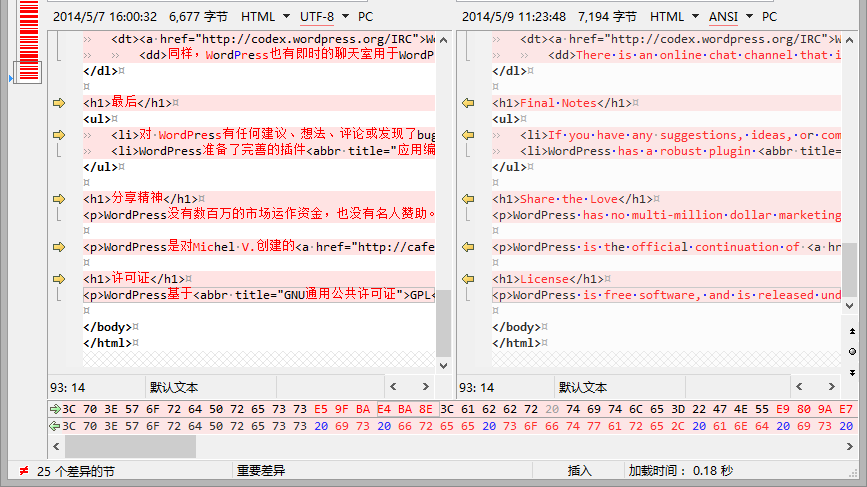Click the left pane 默认文本 status label

(175, 387)
